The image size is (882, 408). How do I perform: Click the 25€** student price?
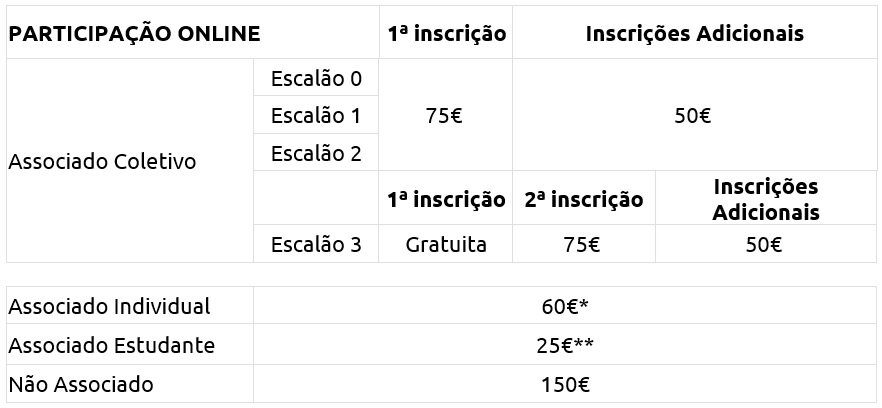click(x=566, y=345)
